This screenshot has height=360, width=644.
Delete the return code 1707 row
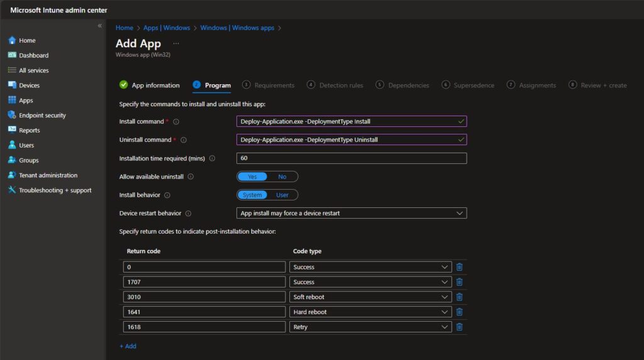[x=460, y=282]
